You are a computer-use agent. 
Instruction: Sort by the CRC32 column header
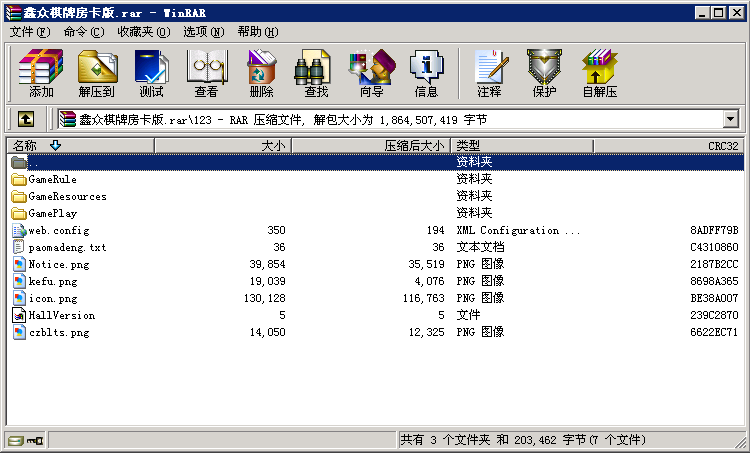pos(722,145)
